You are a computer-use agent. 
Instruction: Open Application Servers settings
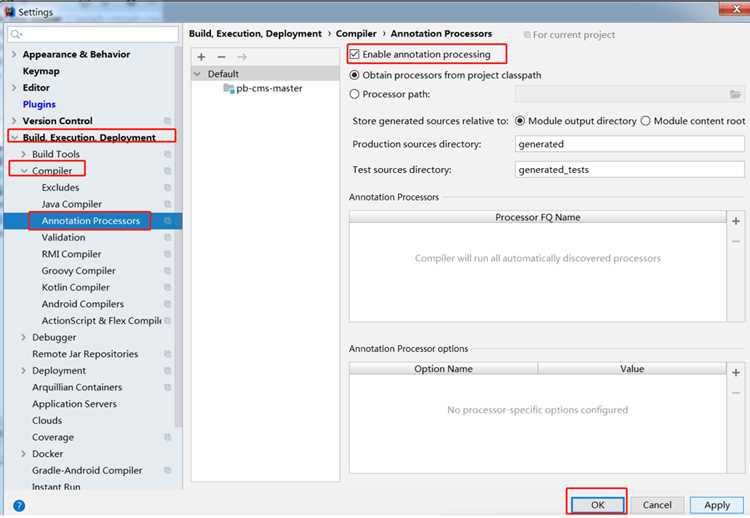click(74, 404)
